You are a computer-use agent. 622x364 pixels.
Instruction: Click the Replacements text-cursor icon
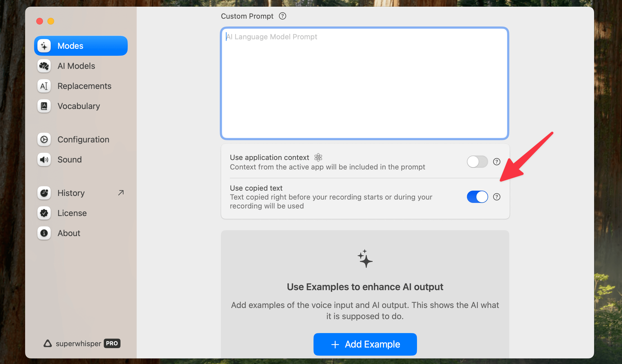coord(44,86)
